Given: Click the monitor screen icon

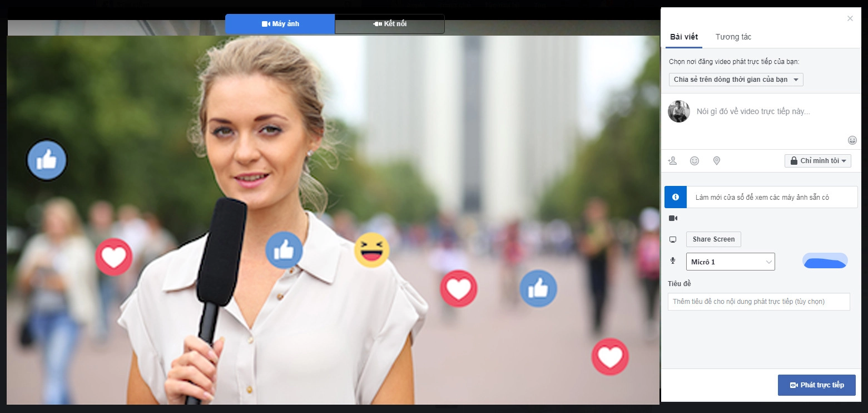Looking at the screenshot, I should pyautogui.click(x=673, y=239).
